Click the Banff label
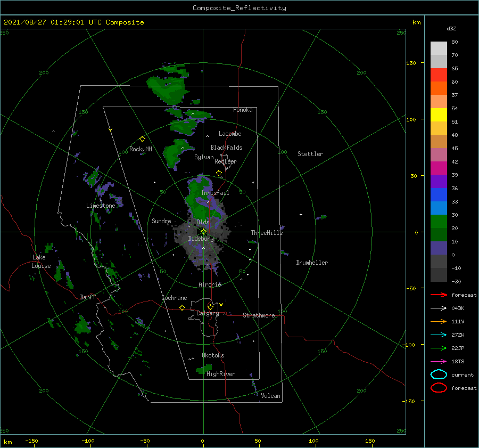 coord(88,297)
